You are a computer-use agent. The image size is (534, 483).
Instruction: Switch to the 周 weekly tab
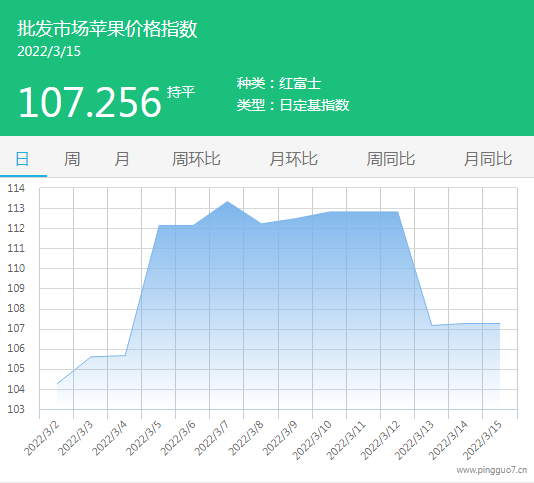tap(72, 159)
